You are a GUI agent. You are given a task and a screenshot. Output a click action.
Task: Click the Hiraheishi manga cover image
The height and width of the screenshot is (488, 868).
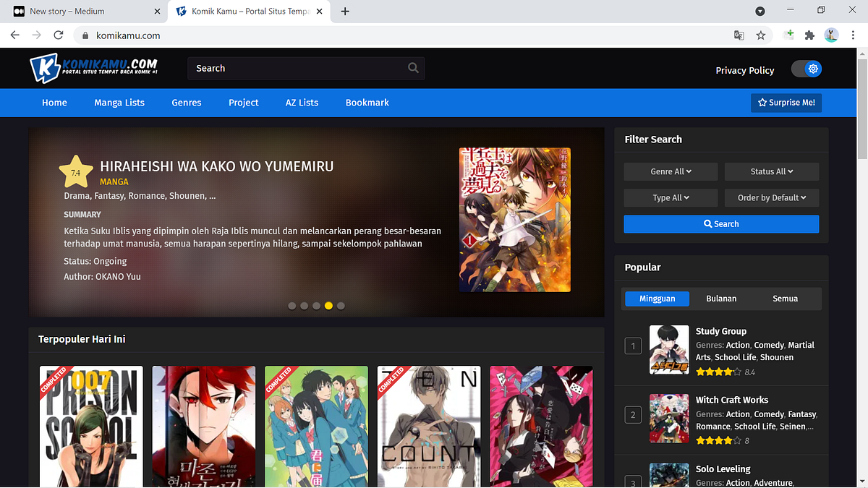pos(515,220)
